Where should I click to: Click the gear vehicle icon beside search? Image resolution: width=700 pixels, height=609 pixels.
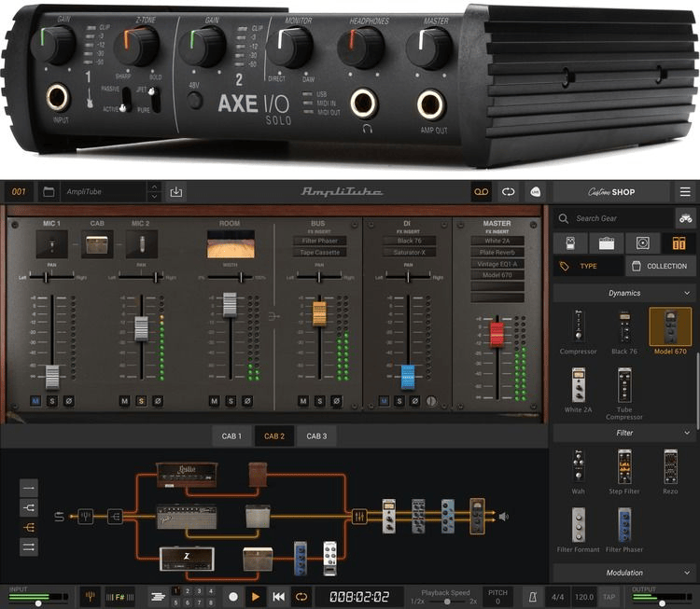pyautogui.click(x=685, y=218)
